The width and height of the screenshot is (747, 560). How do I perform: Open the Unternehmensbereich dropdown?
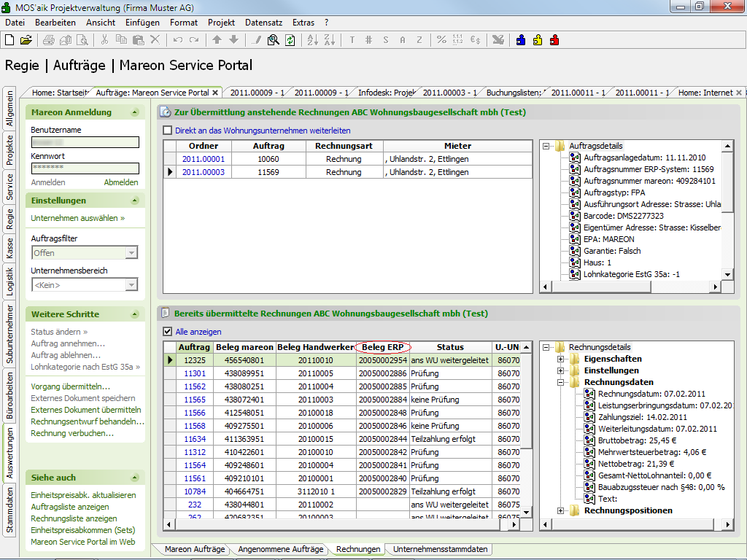[x=131, y=285]
